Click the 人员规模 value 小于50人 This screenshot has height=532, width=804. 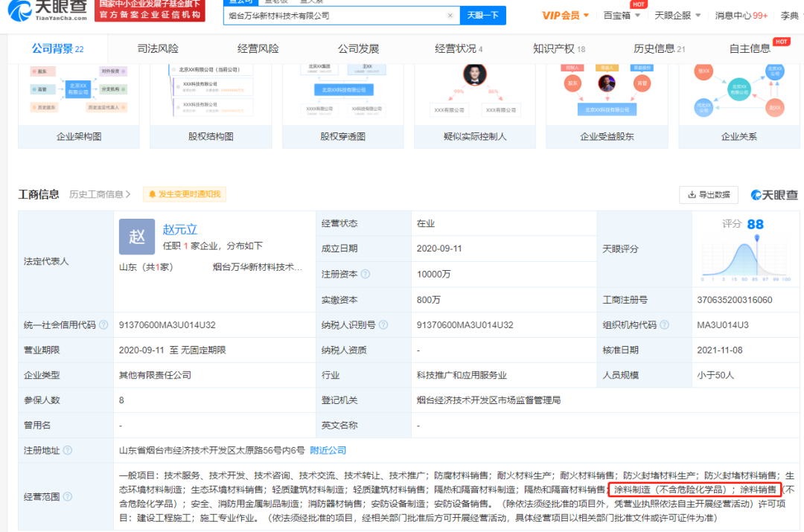715,375
